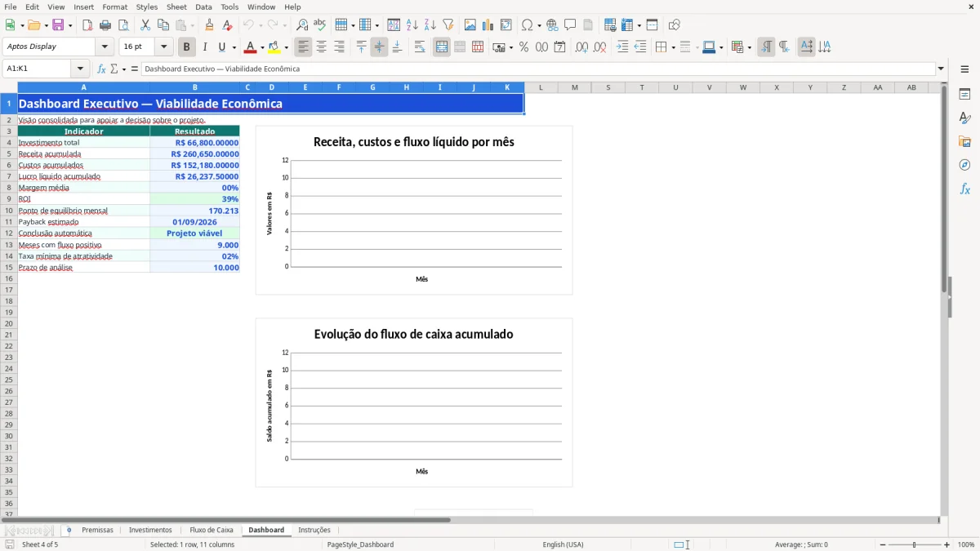Click the AutoFilter funnel icon
The image size is (980, 551).
448,25
